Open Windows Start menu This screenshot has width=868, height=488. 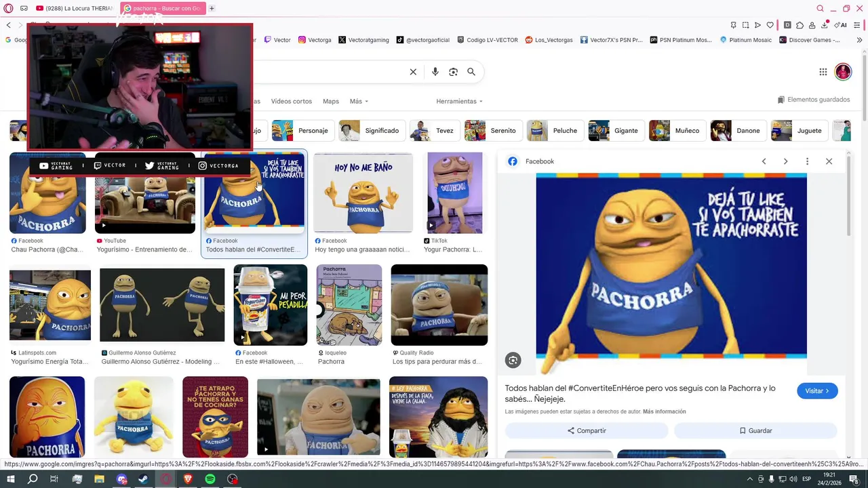[x=10, y=479]
